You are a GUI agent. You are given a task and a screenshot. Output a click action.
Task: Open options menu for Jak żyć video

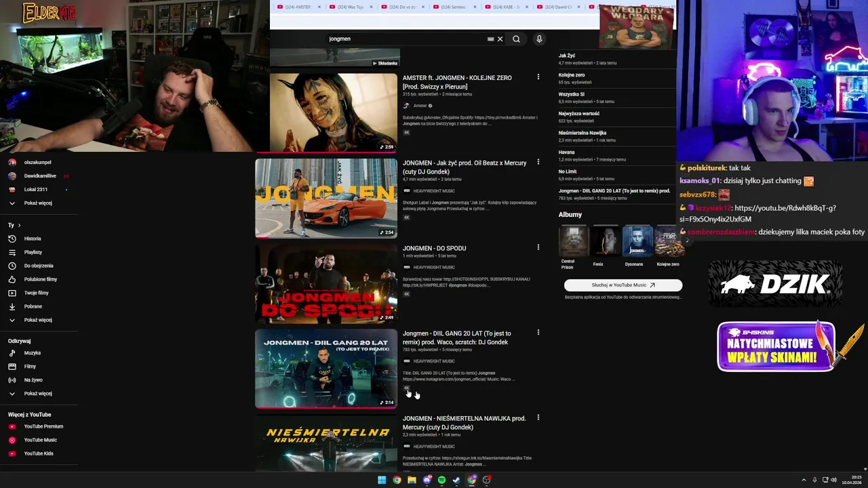tap(538, 162)
